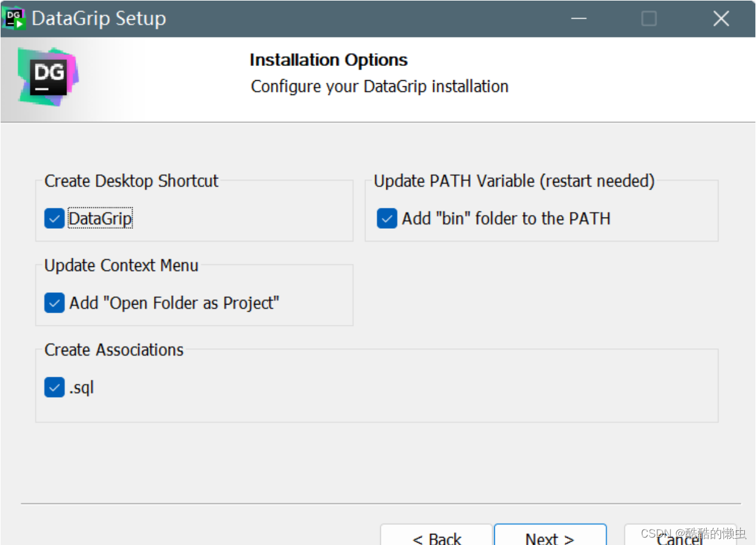Click the "Installation Options" heading
Image resolution: width=756 pixels, height=545 pixels.
pyautogui.click(x=328, y=60)
